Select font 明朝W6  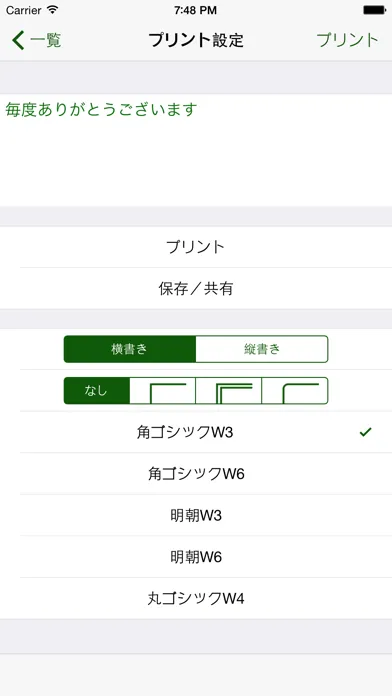pos(196,557)
